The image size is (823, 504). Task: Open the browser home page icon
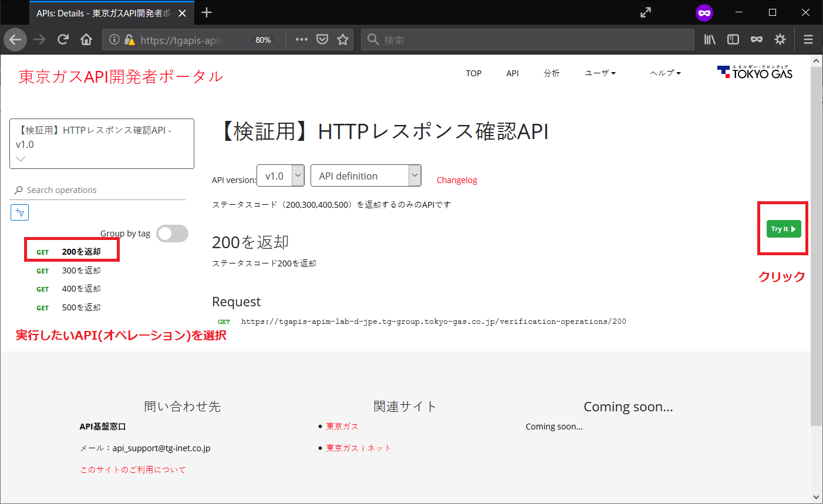point(86,40)
